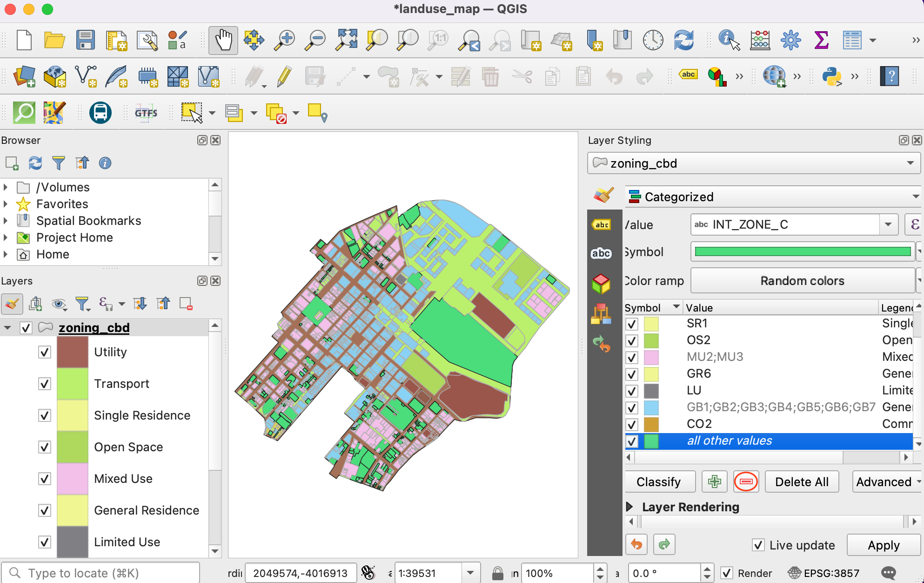Select the CO2 category row
The height and width of the screenshot is (583, 924).
click(699, 424)
